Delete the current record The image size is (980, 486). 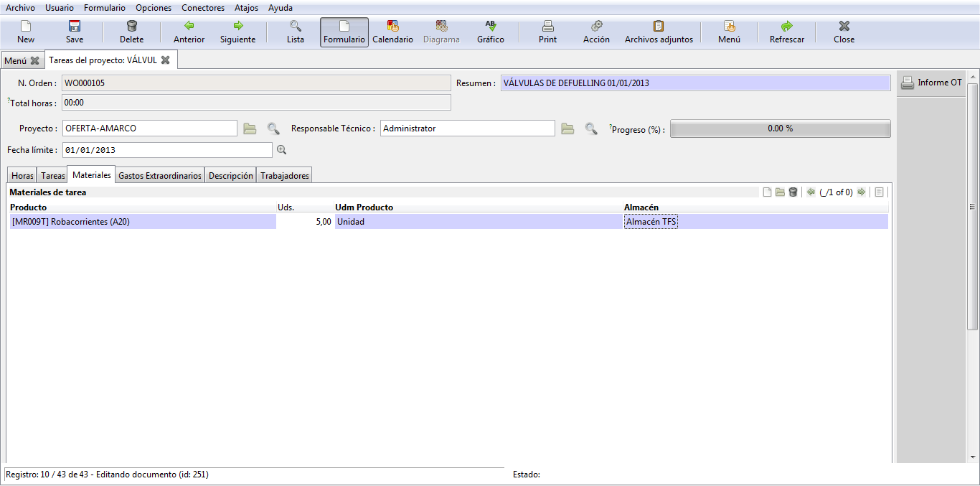pyautogui.click(x=131, y=32)
